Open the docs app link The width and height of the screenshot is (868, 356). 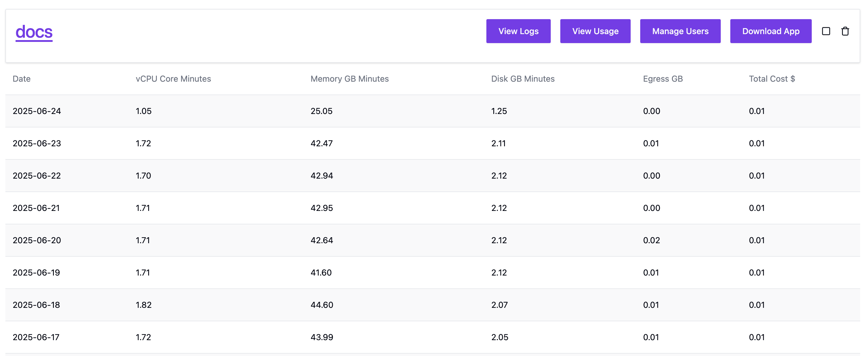[34, 32]
